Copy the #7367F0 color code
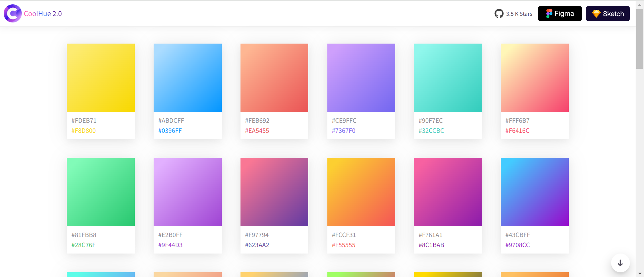 tap(343, 131)
